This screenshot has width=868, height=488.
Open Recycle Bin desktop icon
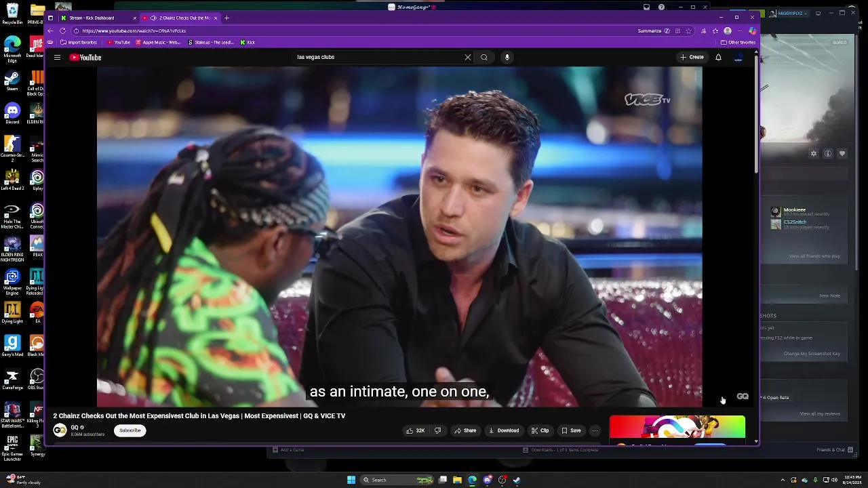coord(12,14)
